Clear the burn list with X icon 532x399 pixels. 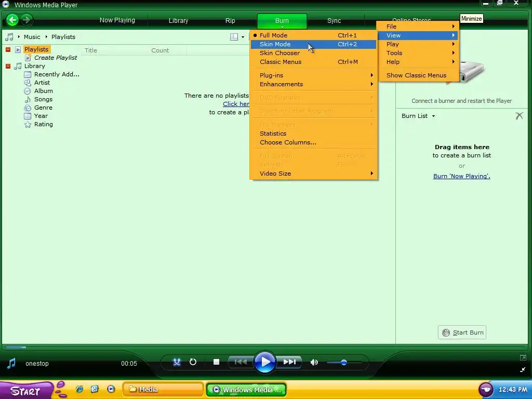point(519,116)
